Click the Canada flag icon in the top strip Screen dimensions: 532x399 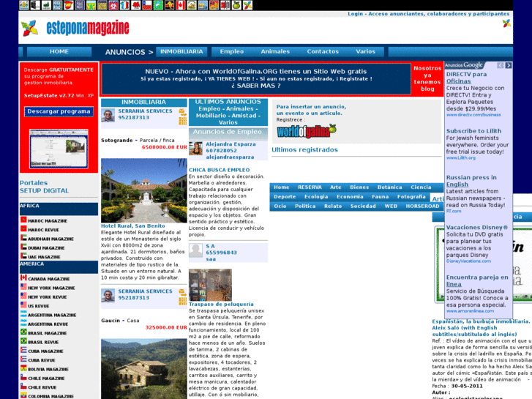181,5
